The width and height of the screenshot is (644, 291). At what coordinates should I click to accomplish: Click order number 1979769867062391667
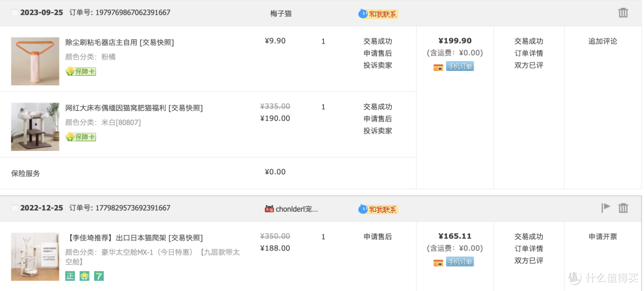pos(132,13)
